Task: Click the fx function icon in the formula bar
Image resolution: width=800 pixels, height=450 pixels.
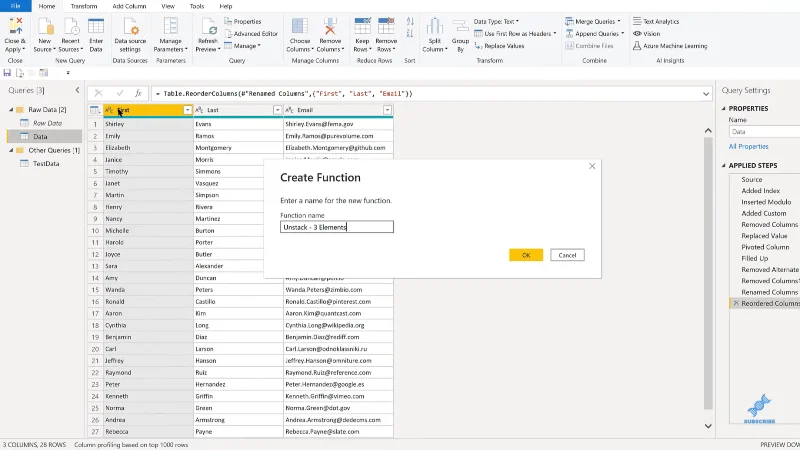Action: click(138, 93)
